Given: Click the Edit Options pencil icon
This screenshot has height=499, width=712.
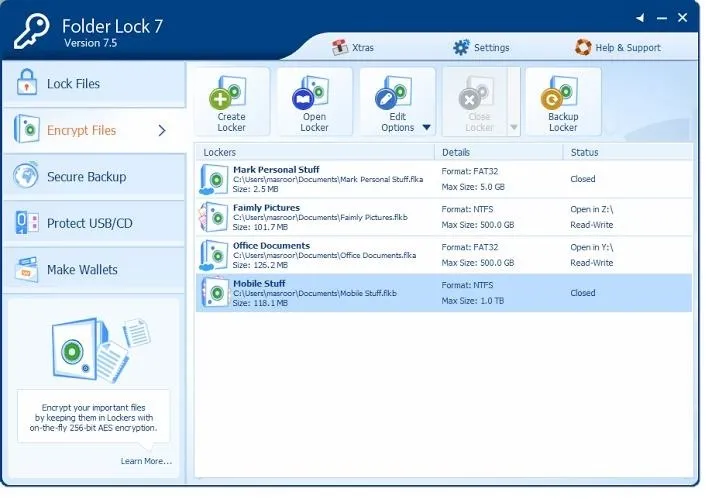Looking at the screenshot, I should pyautogui.click(x=394, y=93).
